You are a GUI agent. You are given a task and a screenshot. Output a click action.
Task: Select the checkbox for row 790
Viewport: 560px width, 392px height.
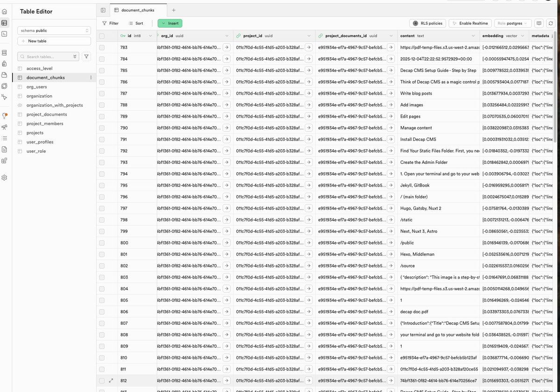(102, 128)
